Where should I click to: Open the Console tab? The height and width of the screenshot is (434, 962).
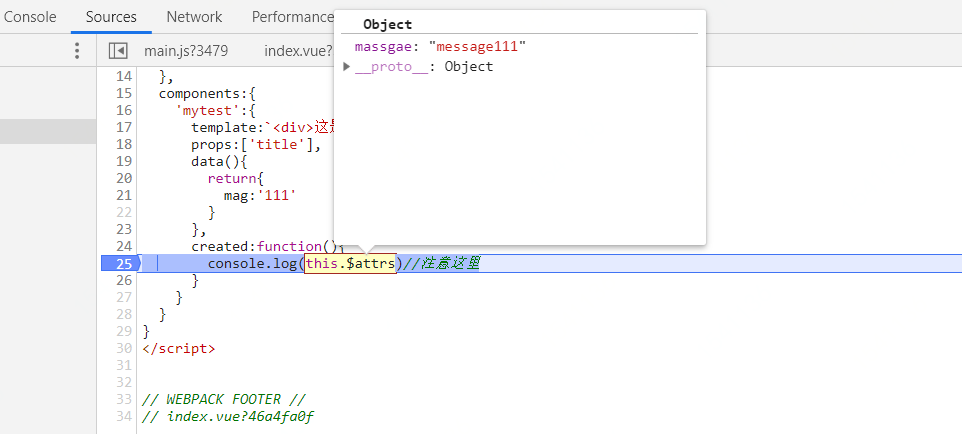click(30, 17)
